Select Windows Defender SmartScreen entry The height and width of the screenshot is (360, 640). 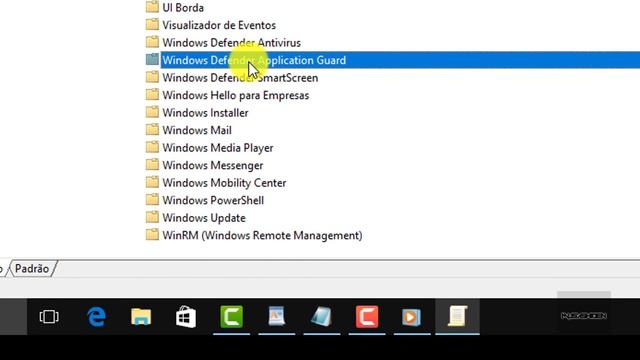[x=240, y=78]
